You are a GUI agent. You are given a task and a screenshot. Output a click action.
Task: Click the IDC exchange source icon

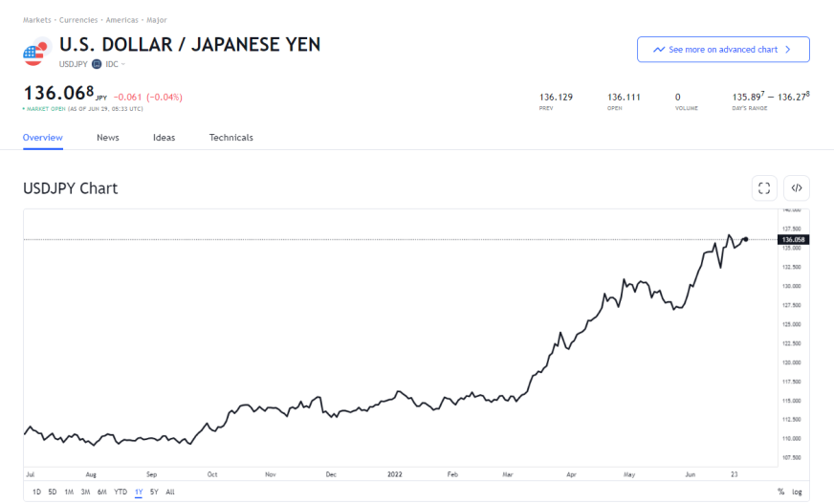[97, 64]
